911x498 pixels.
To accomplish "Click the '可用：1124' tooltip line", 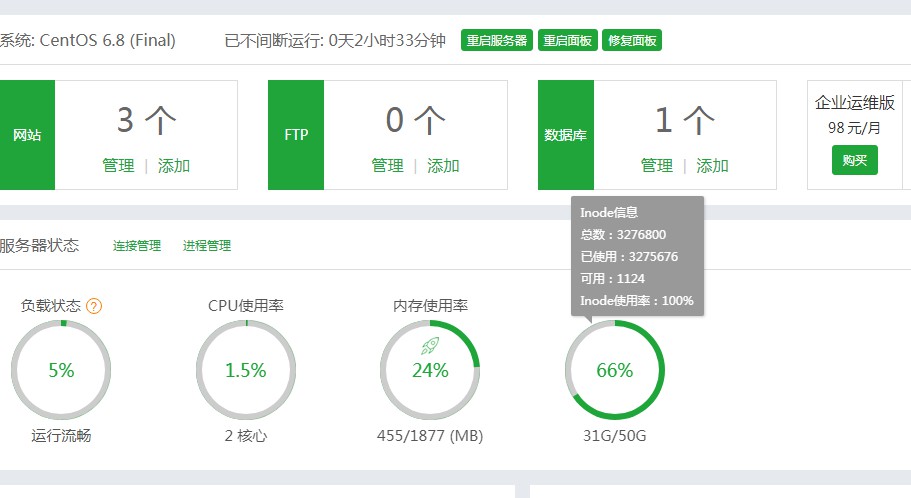I will (x=612, y=279).
